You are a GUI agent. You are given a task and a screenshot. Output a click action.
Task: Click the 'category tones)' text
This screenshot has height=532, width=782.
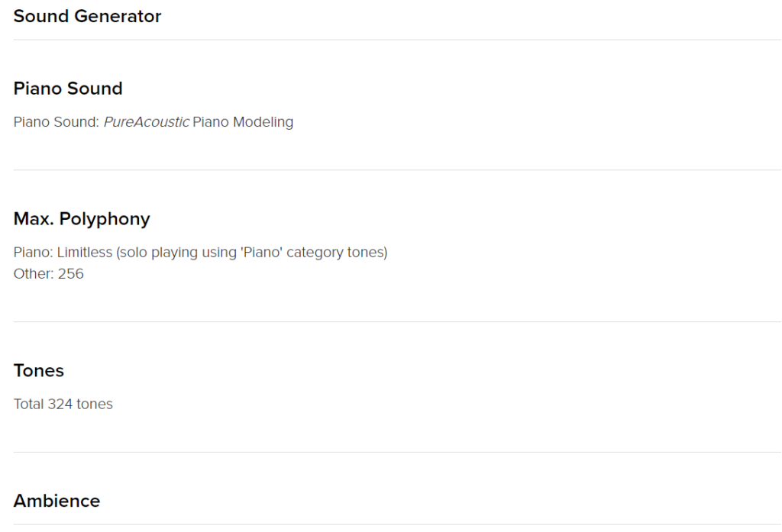tap(337, 253)
